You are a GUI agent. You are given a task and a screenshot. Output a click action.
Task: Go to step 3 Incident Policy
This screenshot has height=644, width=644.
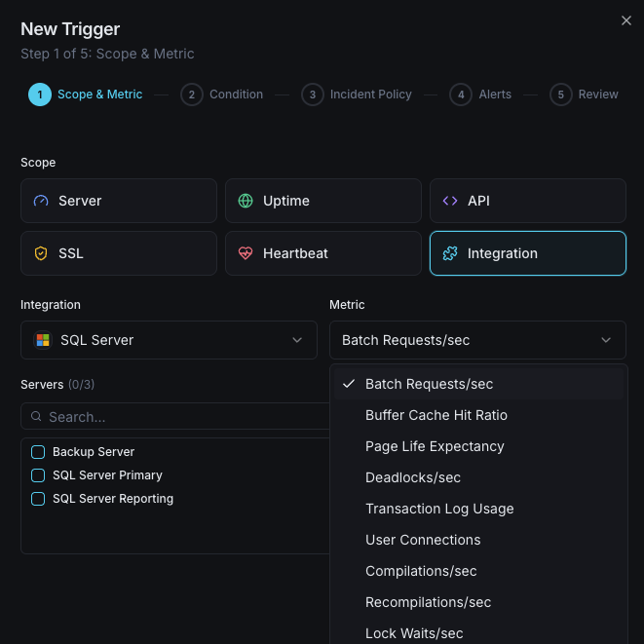357,95
